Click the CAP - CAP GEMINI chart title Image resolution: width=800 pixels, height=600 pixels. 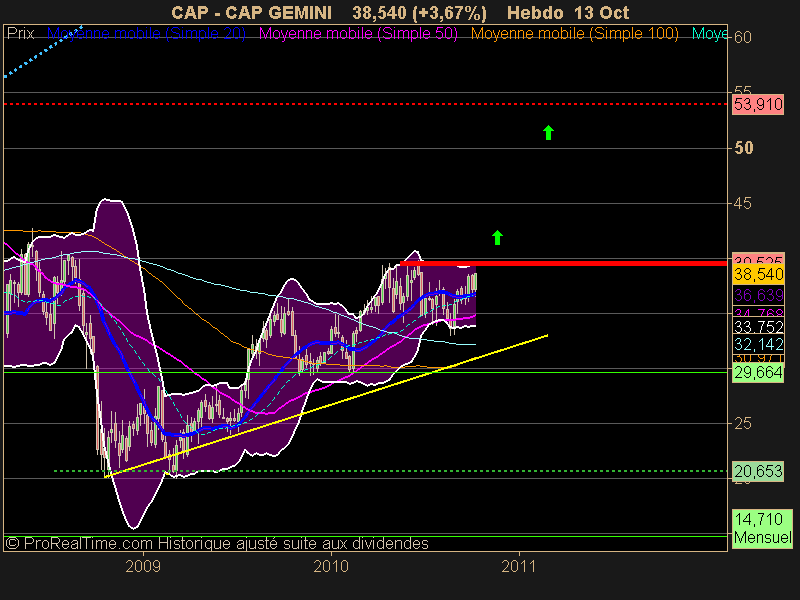coord(252,12)
